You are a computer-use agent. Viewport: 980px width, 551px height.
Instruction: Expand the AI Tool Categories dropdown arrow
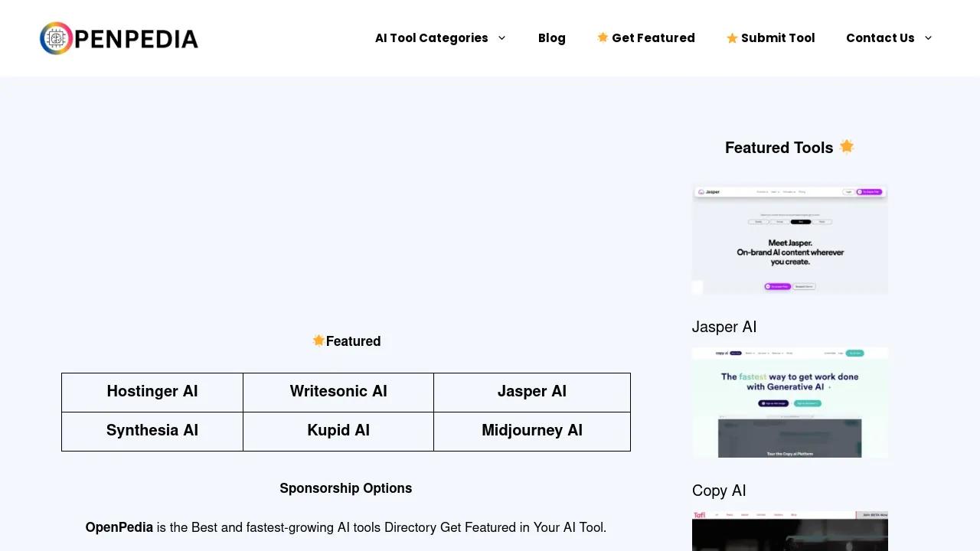point(501,38)
